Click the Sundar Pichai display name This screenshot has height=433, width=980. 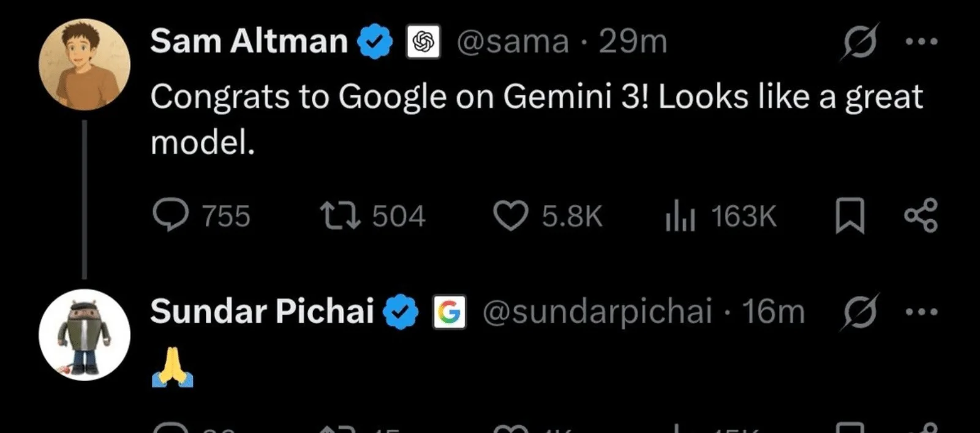click(x=262, y=311)
